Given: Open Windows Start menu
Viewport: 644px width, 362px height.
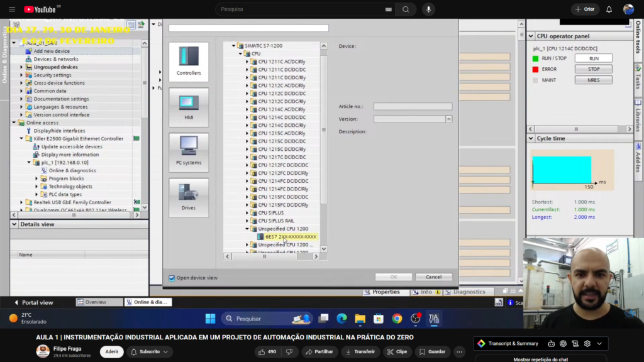Looking at the screenshot, I should 210,319.
